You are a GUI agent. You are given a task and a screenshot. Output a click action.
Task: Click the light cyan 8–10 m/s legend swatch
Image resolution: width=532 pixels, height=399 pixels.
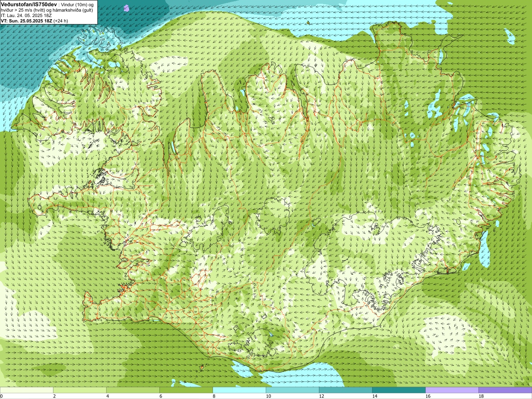pyautogui.click(x=239, y=390)
